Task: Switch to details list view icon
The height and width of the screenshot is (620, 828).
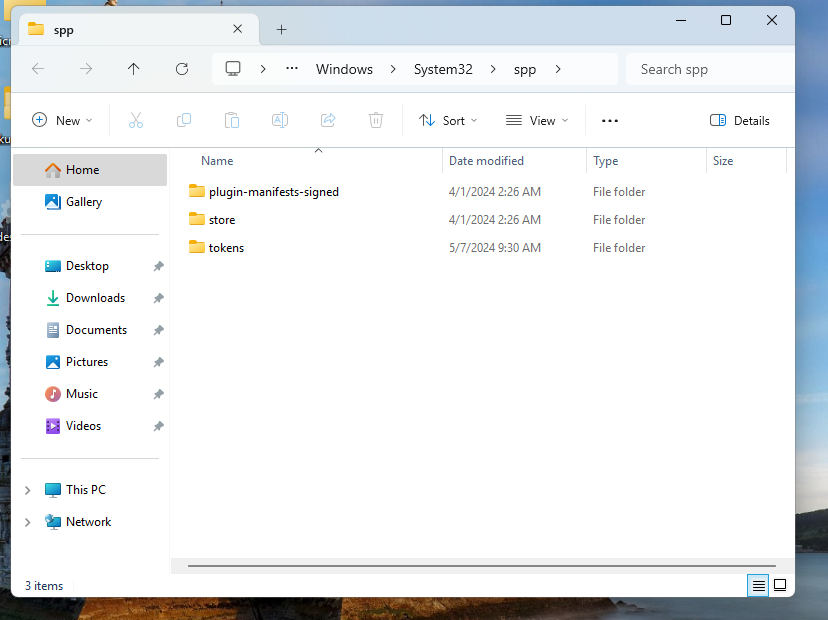Action: tap(758, 585)
